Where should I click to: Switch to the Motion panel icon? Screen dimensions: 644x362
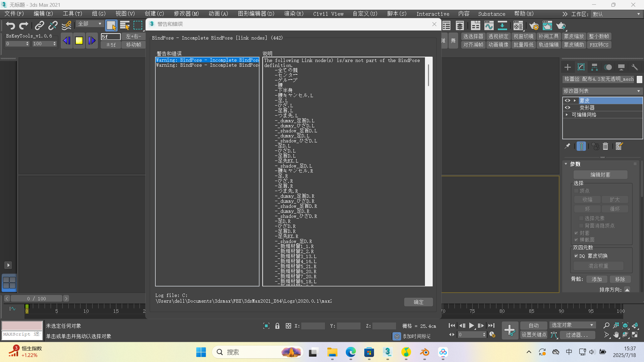(608, 67)
